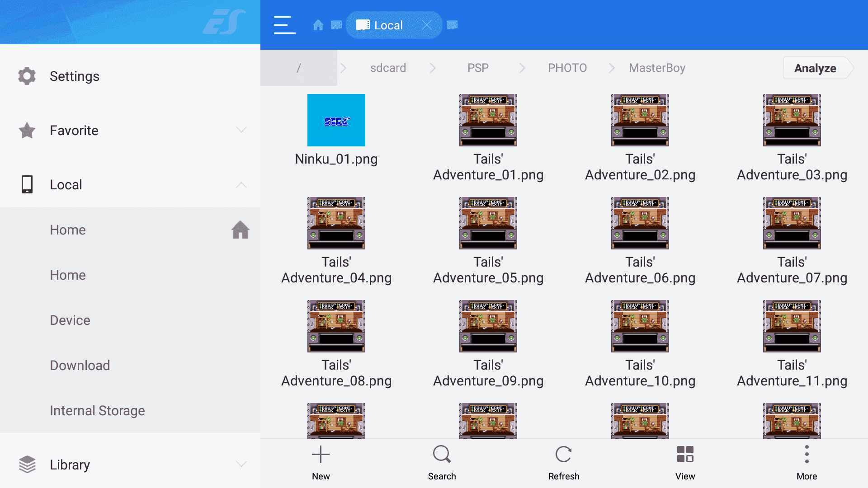Tap the New plus icon
Screen dimensions: 868x488
321,455
